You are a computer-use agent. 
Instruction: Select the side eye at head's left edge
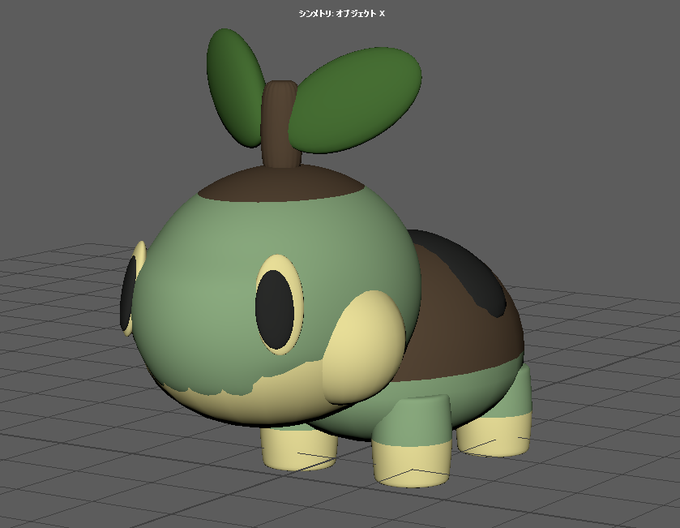click(132, 289)
